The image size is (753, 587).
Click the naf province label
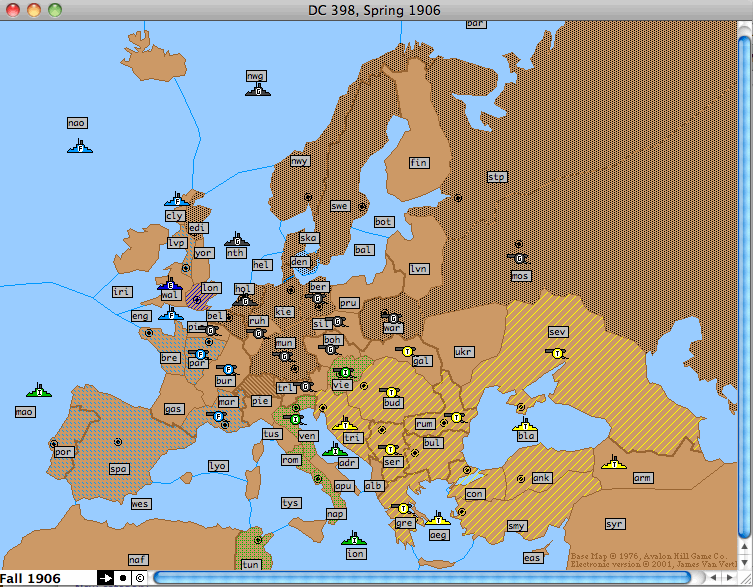click(137, 560)
